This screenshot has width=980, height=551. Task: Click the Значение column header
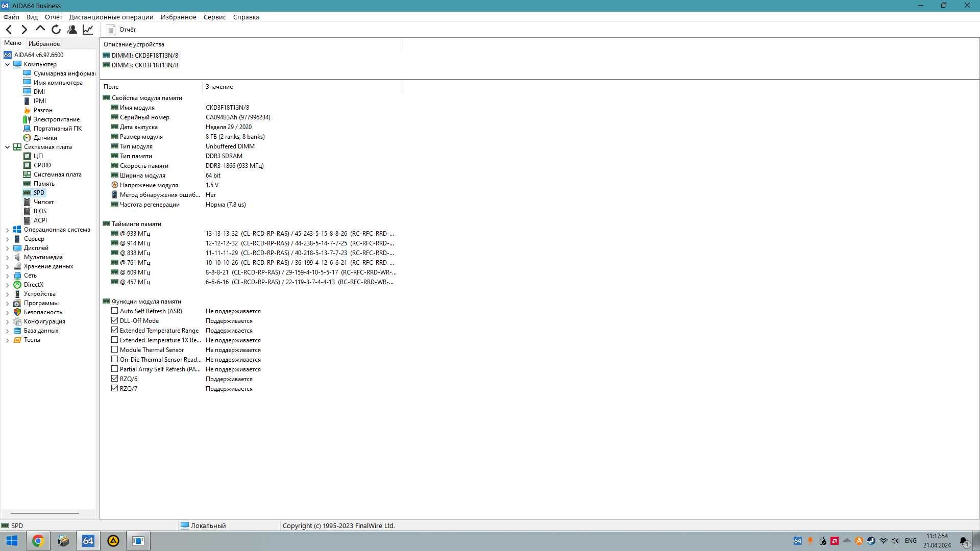301,87
